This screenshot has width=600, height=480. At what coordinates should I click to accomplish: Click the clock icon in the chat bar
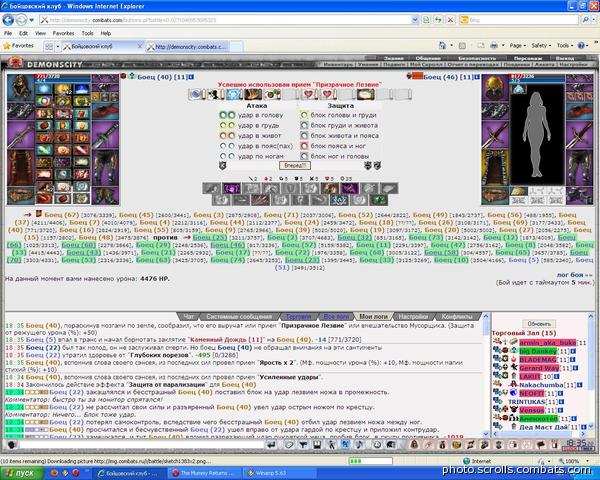click(377, 444)
